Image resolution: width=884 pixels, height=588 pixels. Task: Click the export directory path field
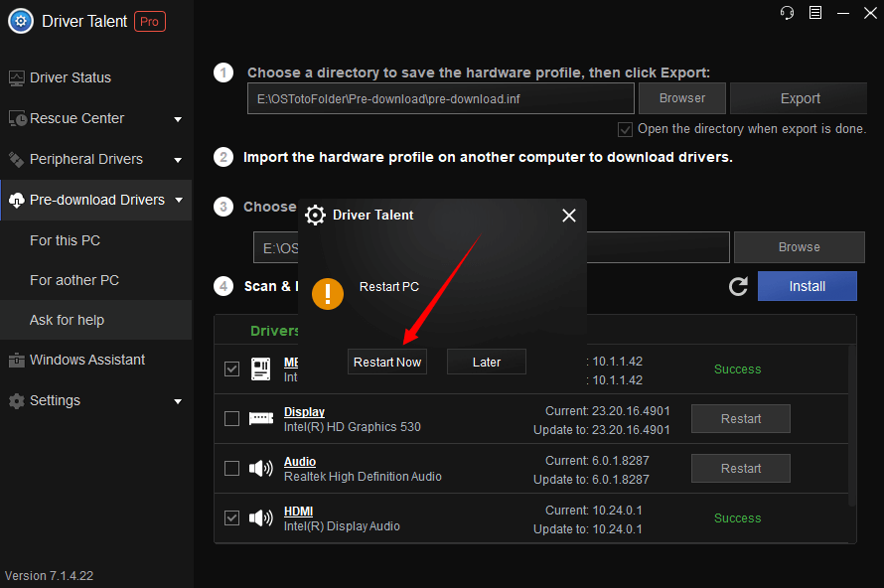coord(441,98)
